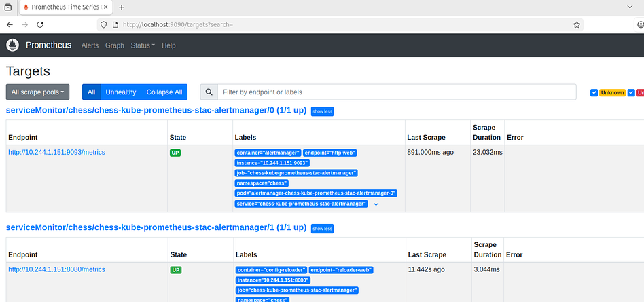Click the page info icon in address bar

click(x=115, y=24)
